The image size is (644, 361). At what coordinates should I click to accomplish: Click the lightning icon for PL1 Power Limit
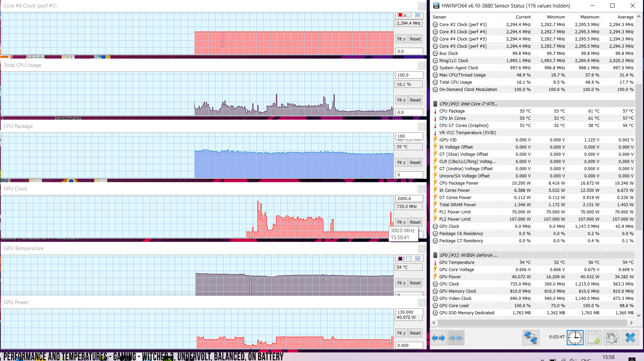(x=435, y=212)
